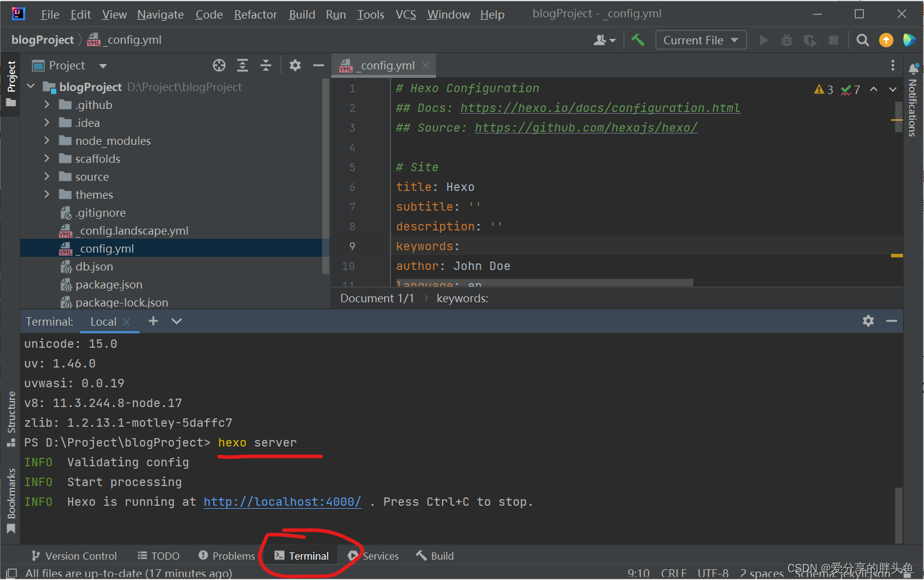The image size is (924, 580).
Task: Go to previous highlighted error arrow
Action: 874,89
